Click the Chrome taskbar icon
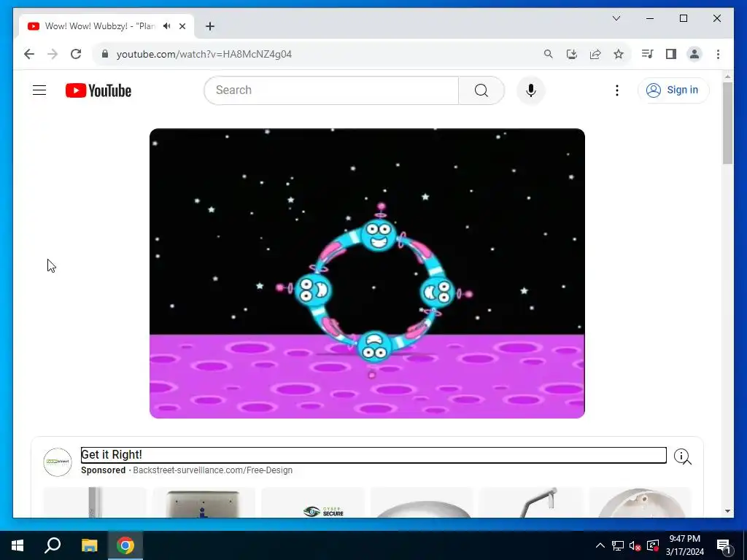This screenshot has height=560, width=747. 125,545
